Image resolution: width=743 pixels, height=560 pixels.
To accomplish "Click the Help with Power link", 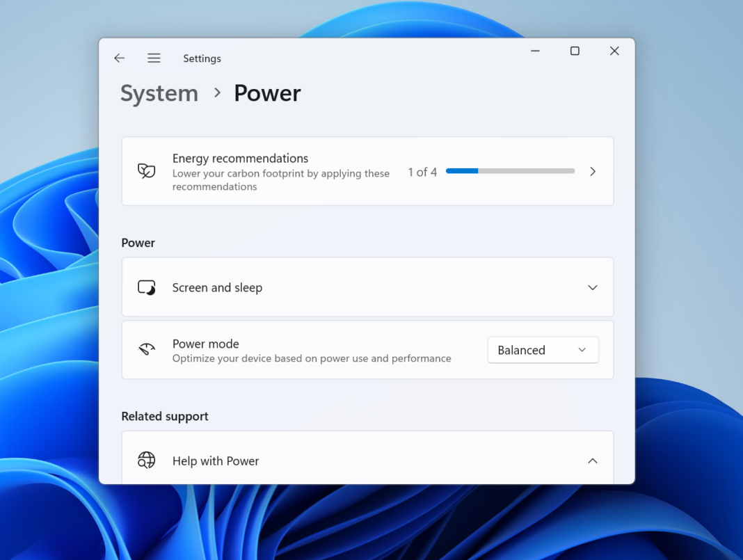I will click(x=216, y=461).
